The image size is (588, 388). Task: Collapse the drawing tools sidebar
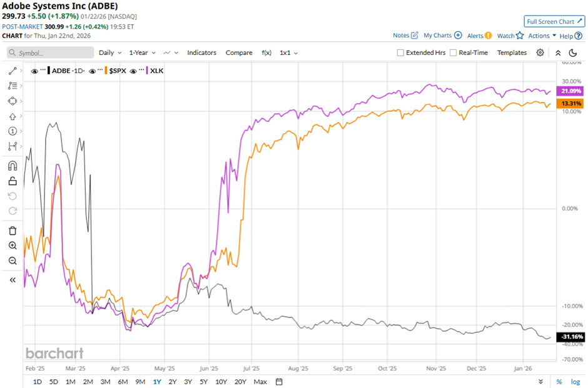(x=13, y=280)
